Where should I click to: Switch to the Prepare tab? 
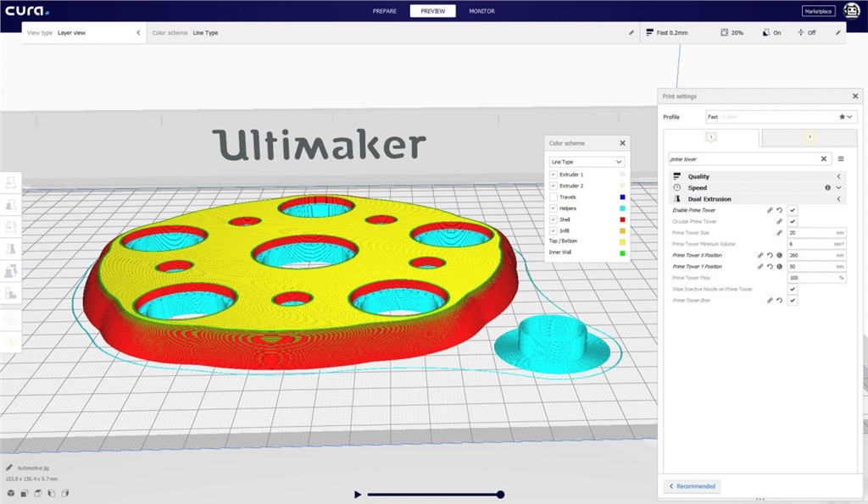386,11
